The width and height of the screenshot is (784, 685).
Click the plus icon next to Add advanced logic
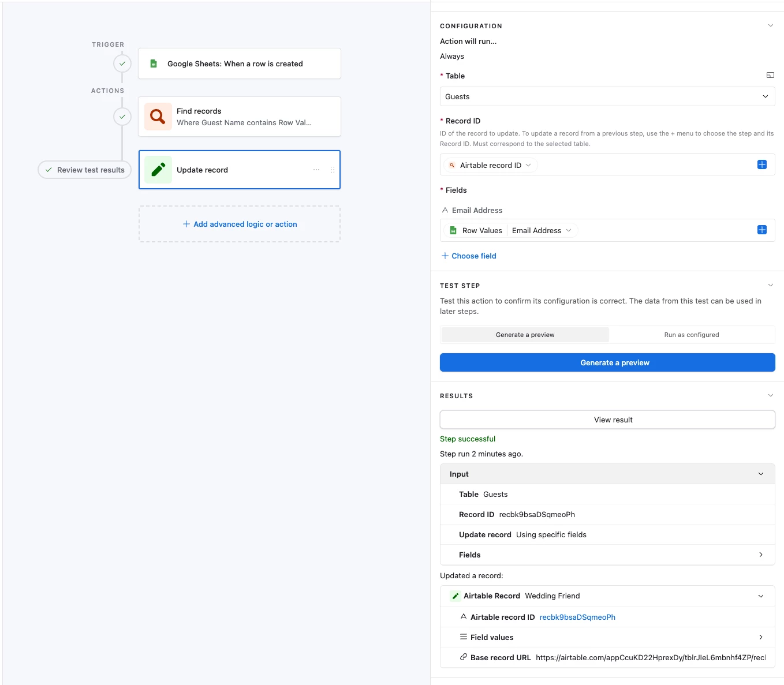pyautogui.click(x=186, y=224)
